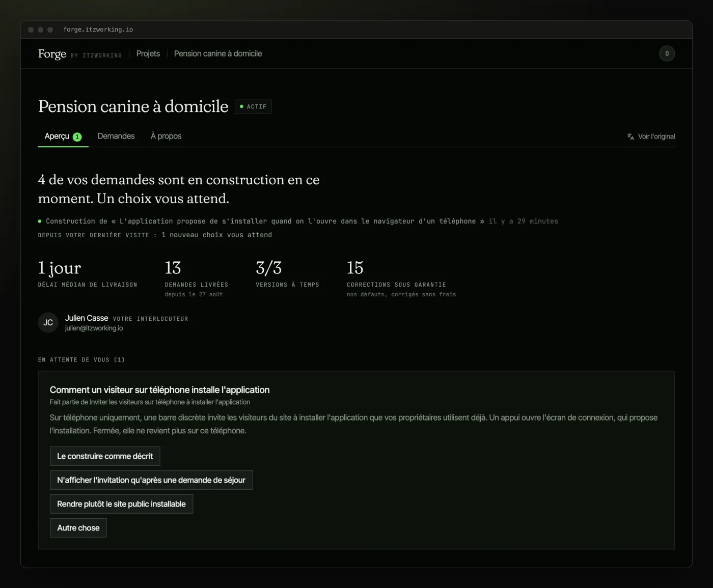Click the Construction de activity line
Screen dimensions: 713x588
[298, 221]
